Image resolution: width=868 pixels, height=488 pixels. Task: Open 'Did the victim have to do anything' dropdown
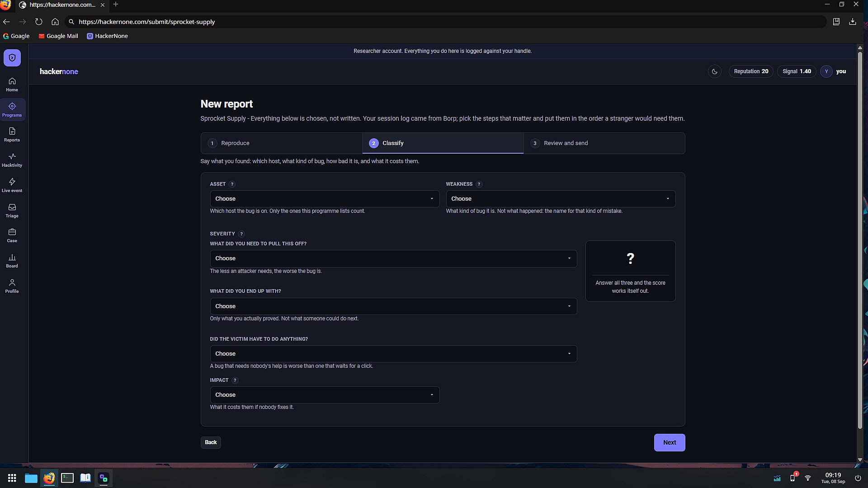(x=393, y=354)
